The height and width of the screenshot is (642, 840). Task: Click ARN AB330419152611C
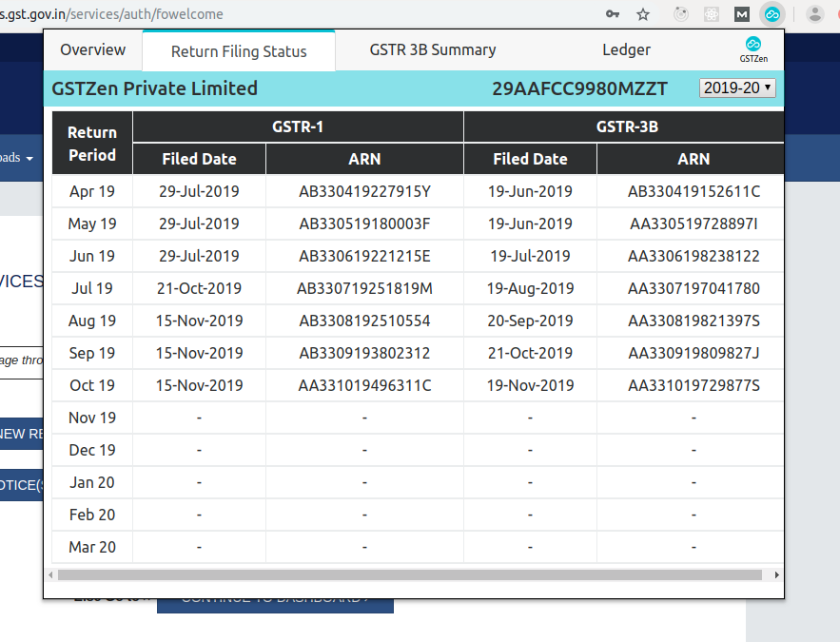click(693, 192)
